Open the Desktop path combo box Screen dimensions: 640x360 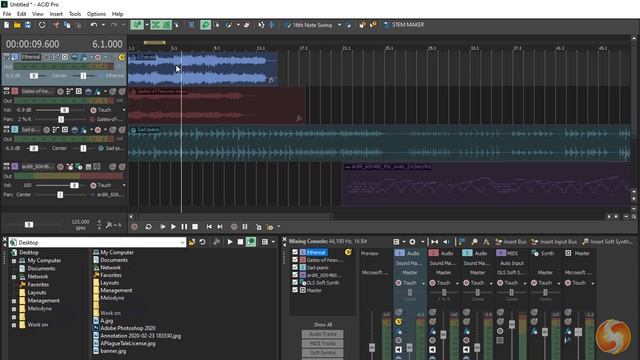tap(98, 242)
